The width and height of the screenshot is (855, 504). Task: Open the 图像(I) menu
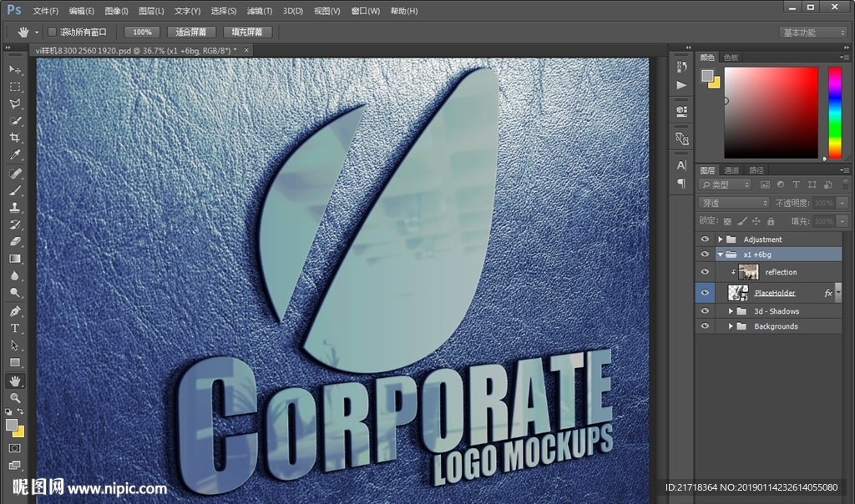(x=116, y=11)
